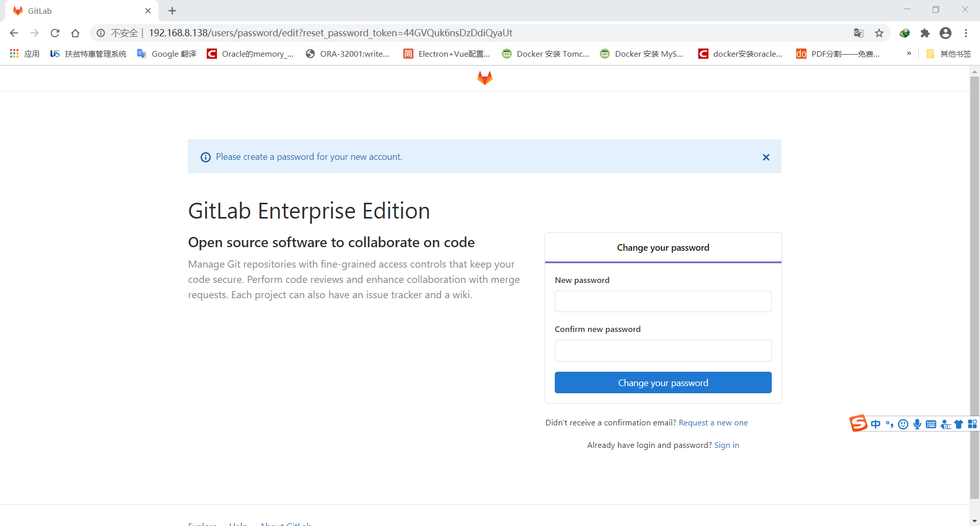Screen dimensions: 980x526
Task: Open the Chrome extensions puzzle icon
Action: [x=925, y=33]
